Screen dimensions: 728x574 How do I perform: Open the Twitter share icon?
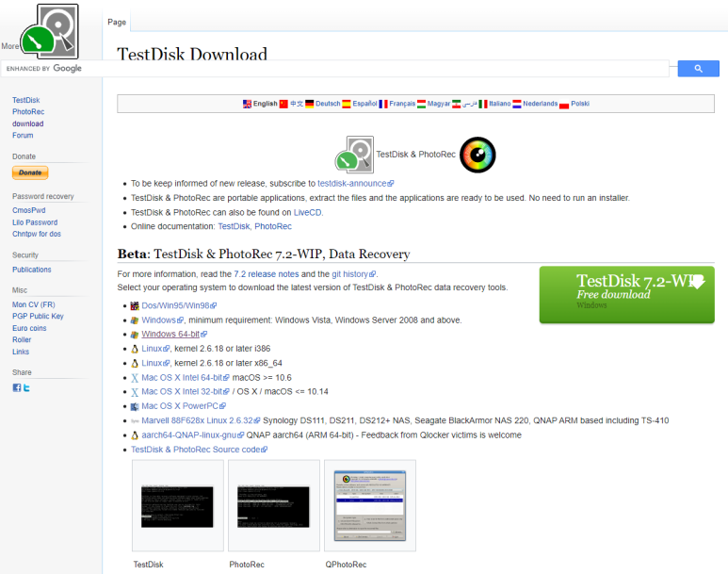[26, 387]
